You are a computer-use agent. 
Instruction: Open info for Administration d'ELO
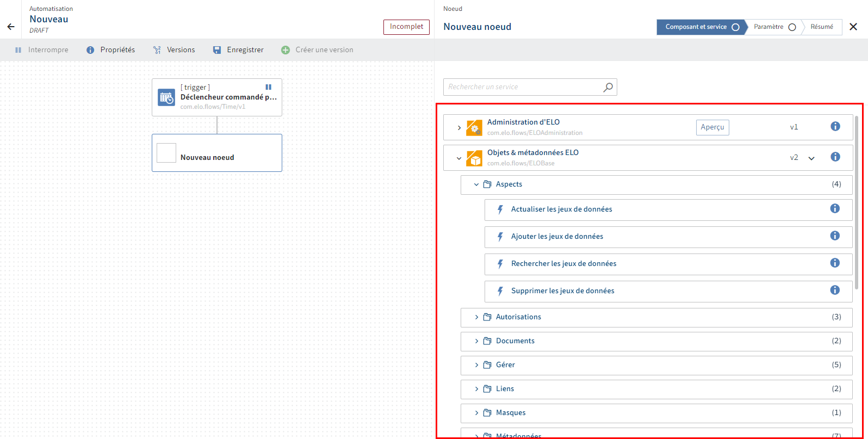pyautogui.click(x=835, y=126)
